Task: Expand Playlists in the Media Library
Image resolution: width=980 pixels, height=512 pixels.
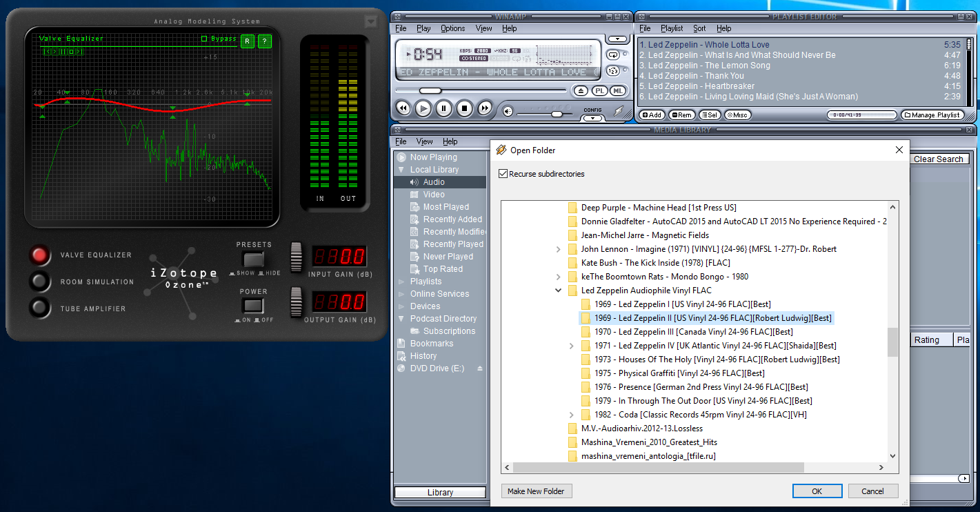Action: [401, 282]
